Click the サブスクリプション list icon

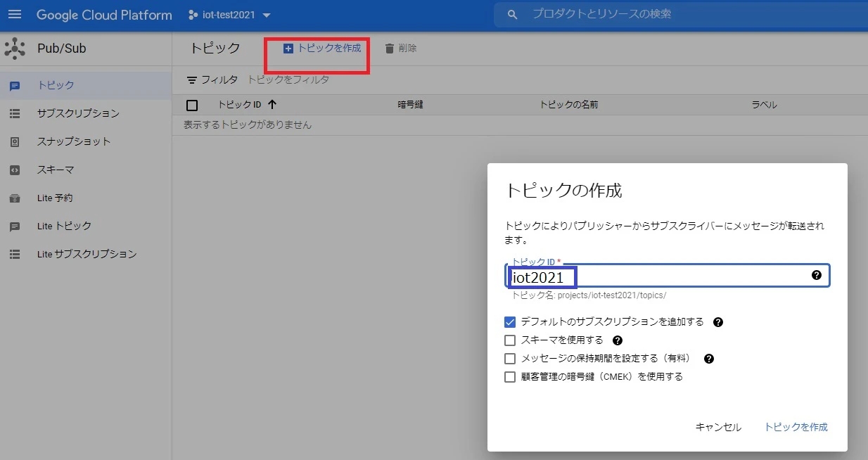click(15, 113)
